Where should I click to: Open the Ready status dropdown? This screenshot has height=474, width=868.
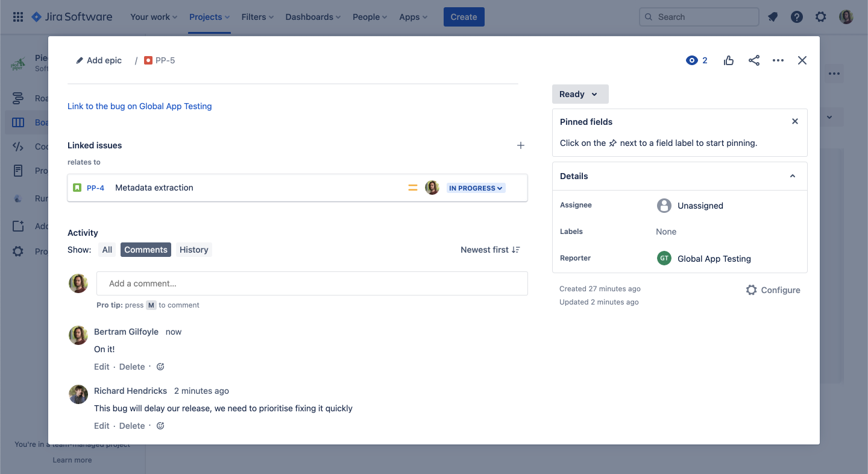click(580, 94)
